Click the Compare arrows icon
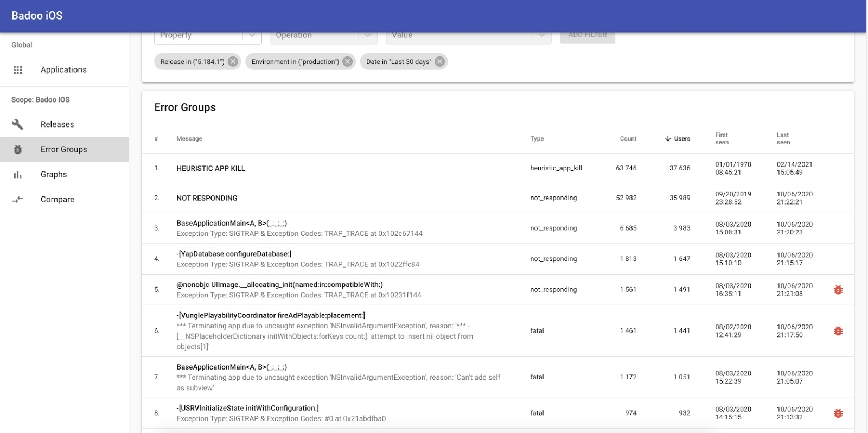Image resolution: width=868 pixels, height=433 pixels. coord(18,199)
